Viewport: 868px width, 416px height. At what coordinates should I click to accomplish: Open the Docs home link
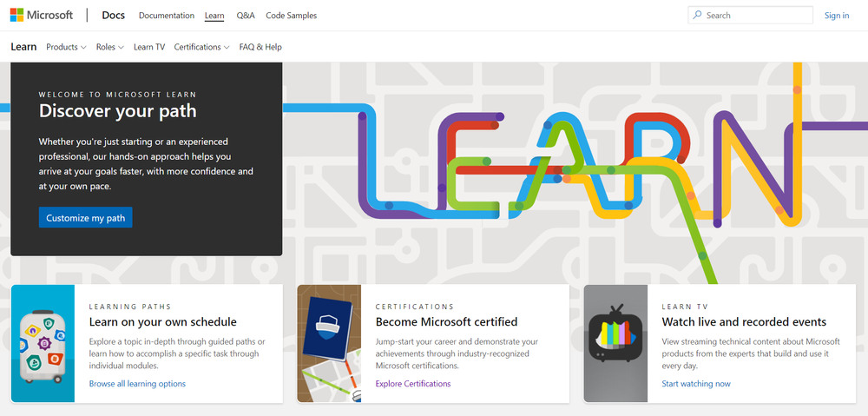click(x=113, y=16)
